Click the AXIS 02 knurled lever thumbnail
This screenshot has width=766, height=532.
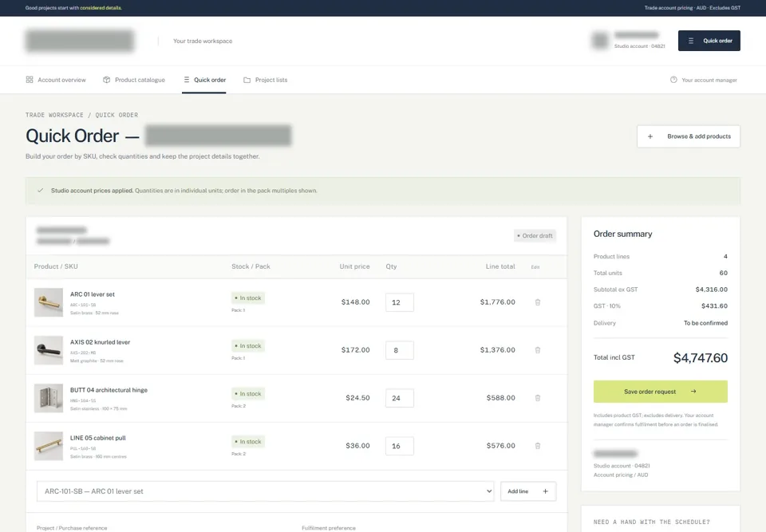pos(49,350)
